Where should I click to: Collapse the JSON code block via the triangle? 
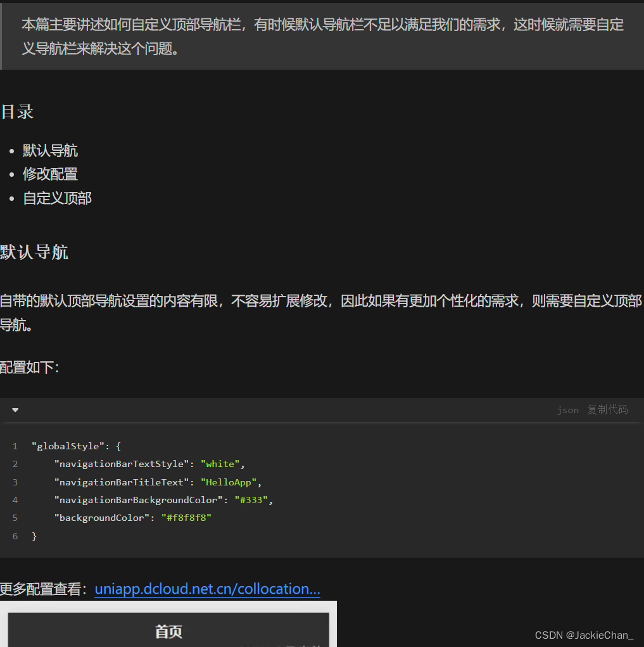coord(15,410)
